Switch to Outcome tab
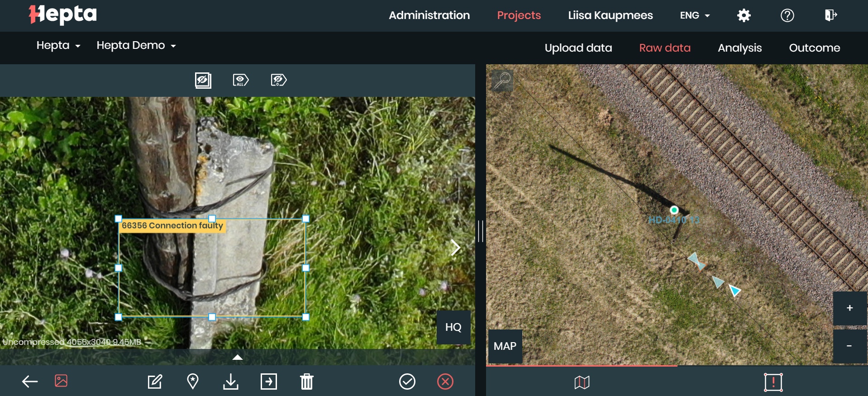This screenshot has height=396, width=868. point(815,48)
